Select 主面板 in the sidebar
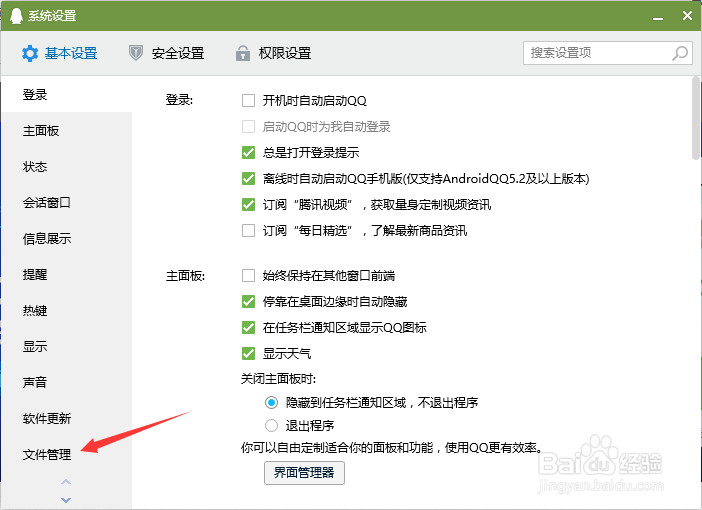The width and height of the screenshot is (702, 510). tap(66, 130)
